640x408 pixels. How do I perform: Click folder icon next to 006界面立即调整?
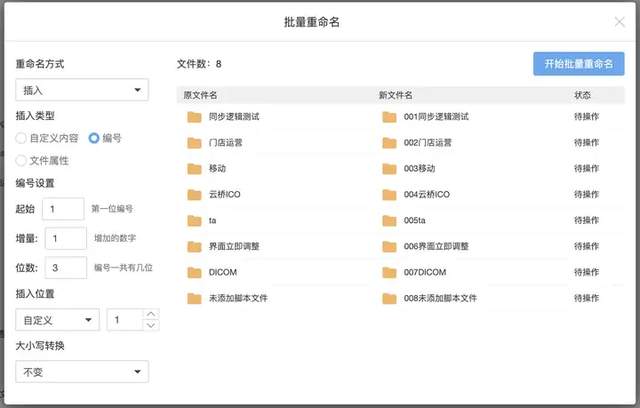coord(389,247)
